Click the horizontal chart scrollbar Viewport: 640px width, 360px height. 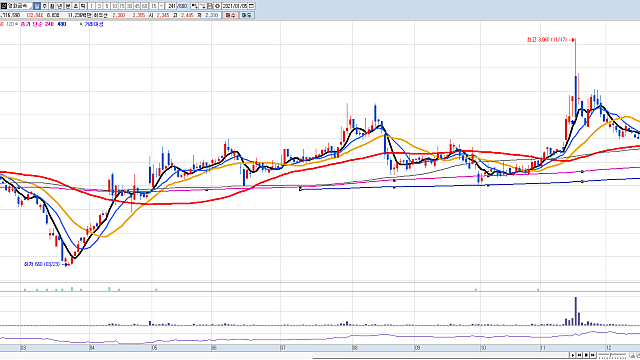441,355
